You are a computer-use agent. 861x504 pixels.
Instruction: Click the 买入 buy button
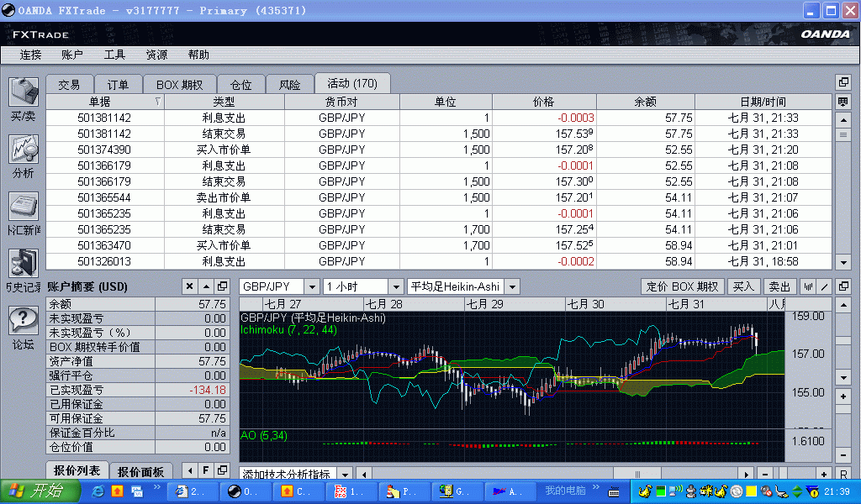(x=743, y=286)
